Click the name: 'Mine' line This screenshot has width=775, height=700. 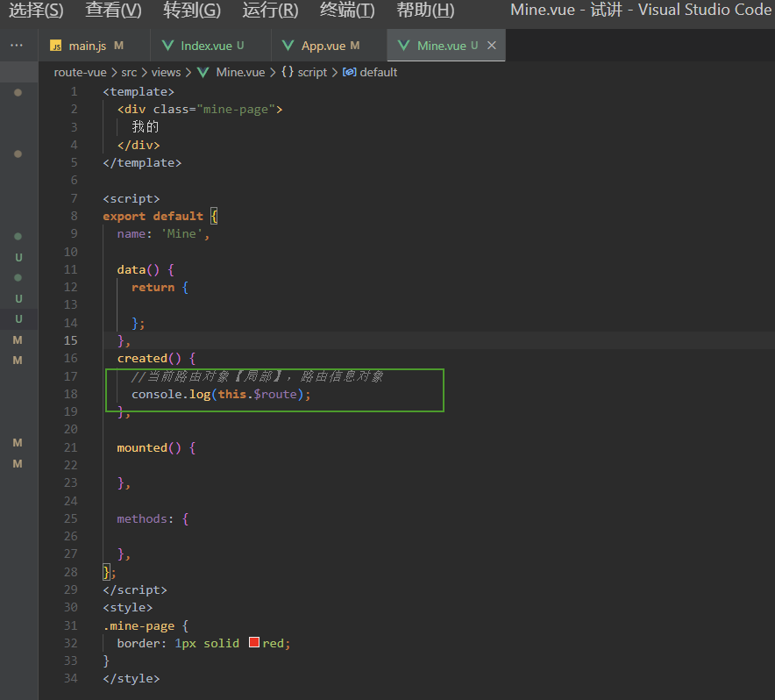(163, 234)
